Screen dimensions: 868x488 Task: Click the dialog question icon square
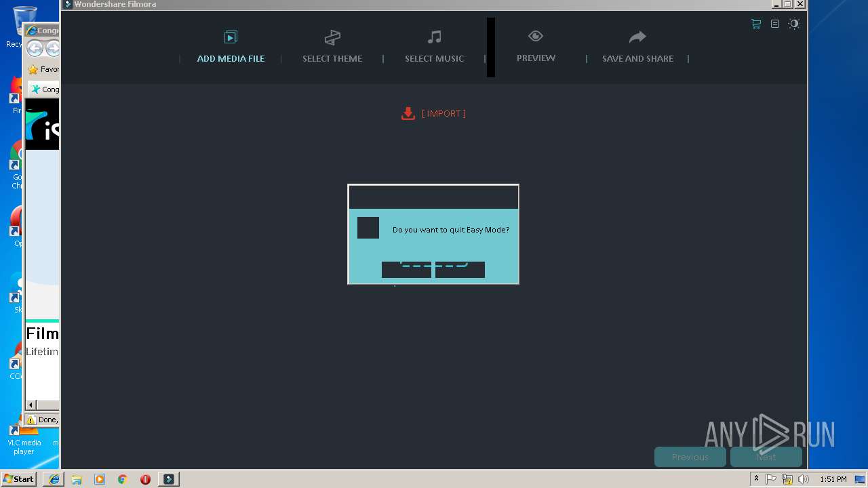click(x=368, y=228)
